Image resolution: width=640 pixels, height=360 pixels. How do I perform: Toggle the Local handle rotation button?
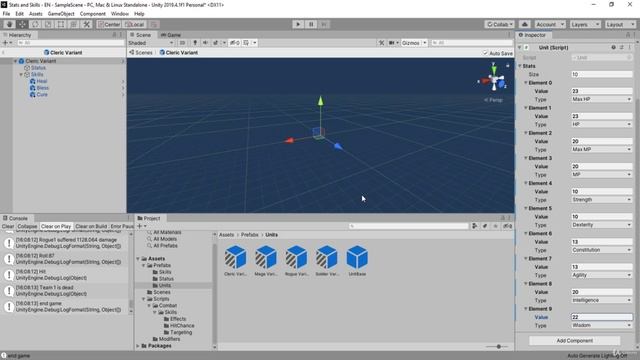pyautogui.click(x=135, y=24)
